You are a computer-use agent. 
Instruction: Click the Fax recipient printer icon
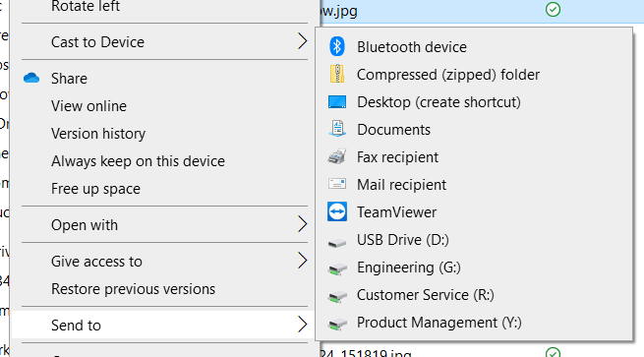[x=337, y=156]
